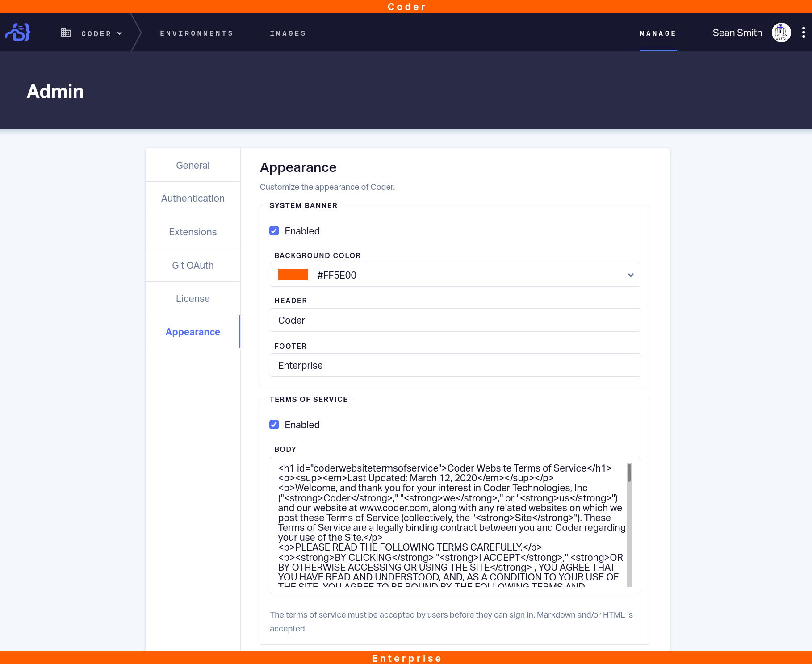
Task: Switch to the Git OAuth tab
Action: click(x=193, y=265)
